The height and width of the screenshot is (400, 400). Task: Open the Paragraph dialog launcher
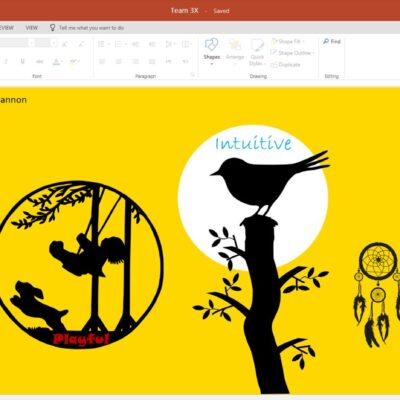click(x=192, y=75)
